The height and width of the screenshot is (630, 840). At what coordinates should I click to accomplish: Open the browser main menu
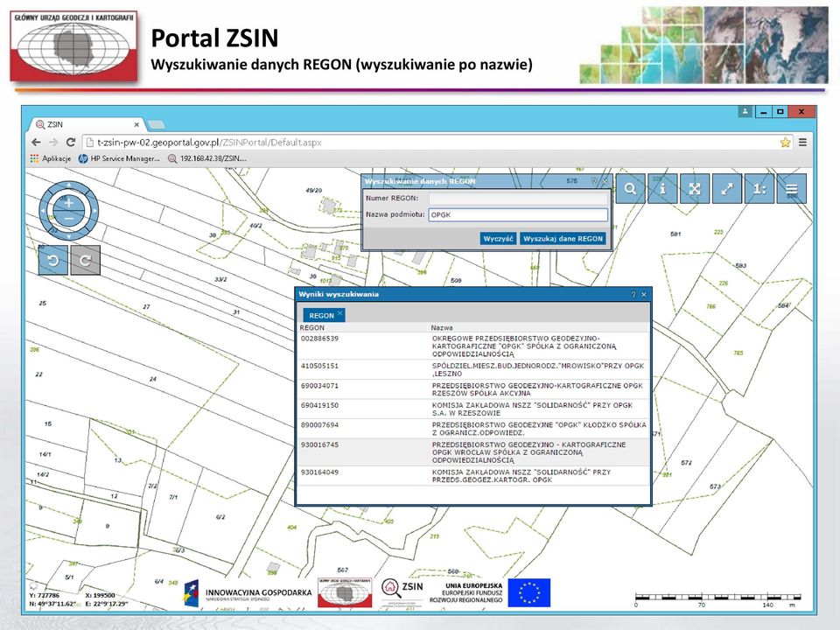[x=802, y=143]
